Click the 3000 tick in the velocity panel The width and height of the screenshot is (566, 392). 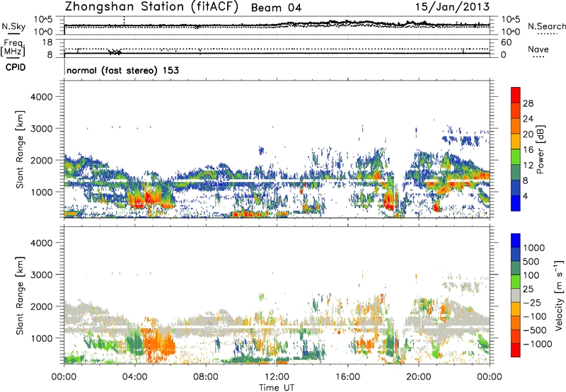(x=42, y=275)
